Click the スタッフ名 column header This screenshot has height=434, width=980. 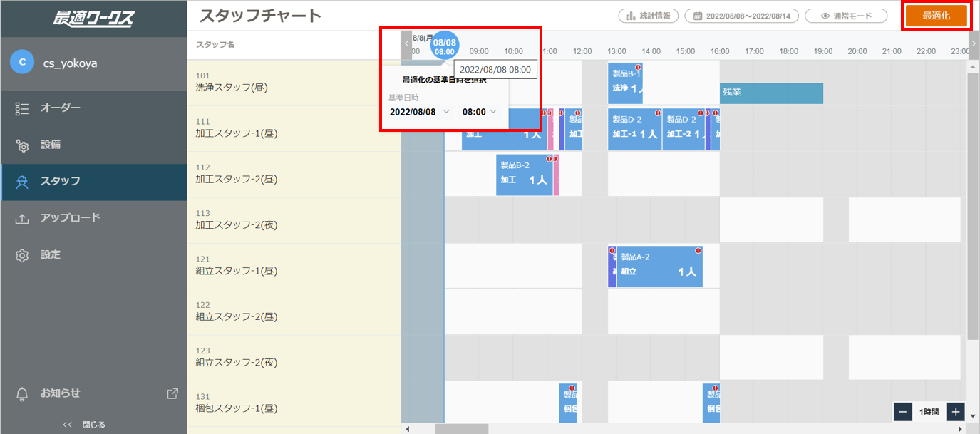coord(215,44)
